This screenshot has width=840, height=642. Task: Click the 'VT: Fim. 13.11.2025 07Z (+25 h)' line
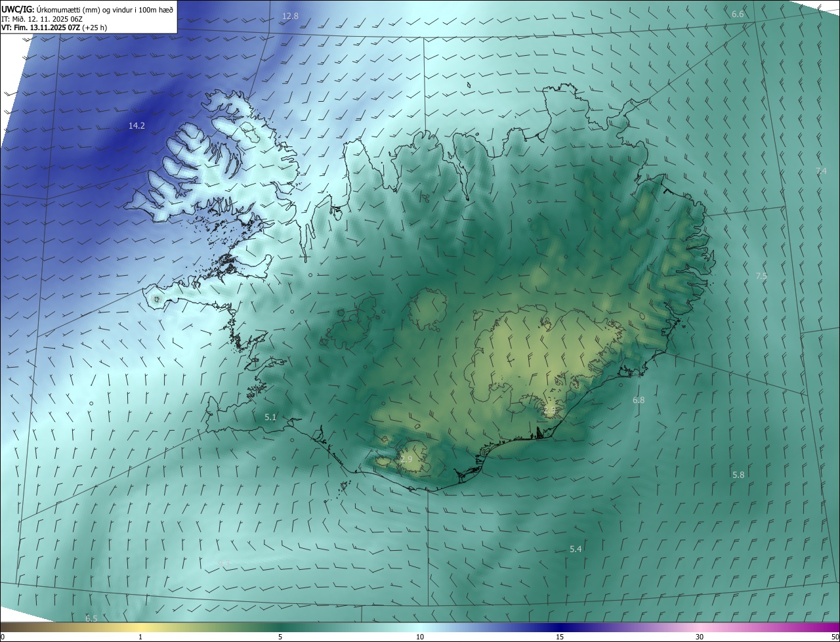pyautogui.click(x=54, y=28)
